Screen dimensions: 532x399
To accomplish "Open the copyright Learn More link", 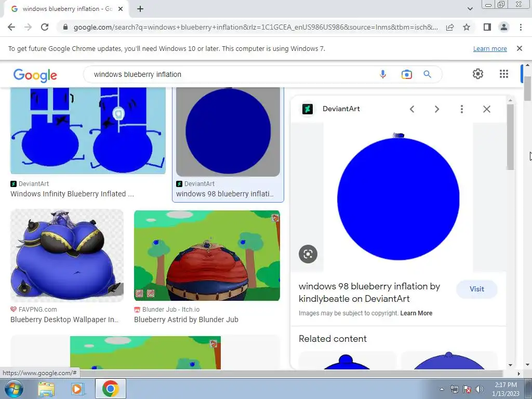I will point(416,313).
